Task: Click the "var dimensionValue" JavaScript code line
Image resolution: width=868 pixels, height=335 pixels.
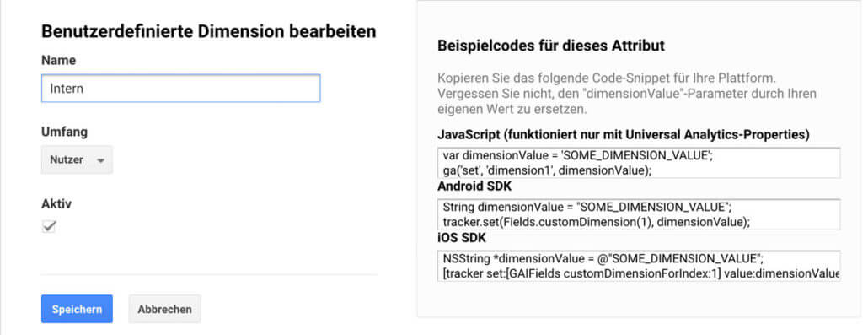Action: 578,156
